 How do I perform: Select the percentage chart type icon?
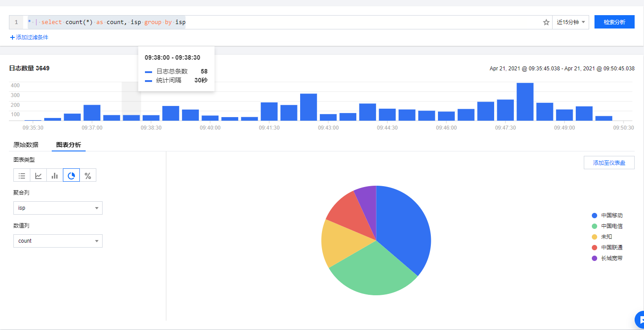click(88, 175)
